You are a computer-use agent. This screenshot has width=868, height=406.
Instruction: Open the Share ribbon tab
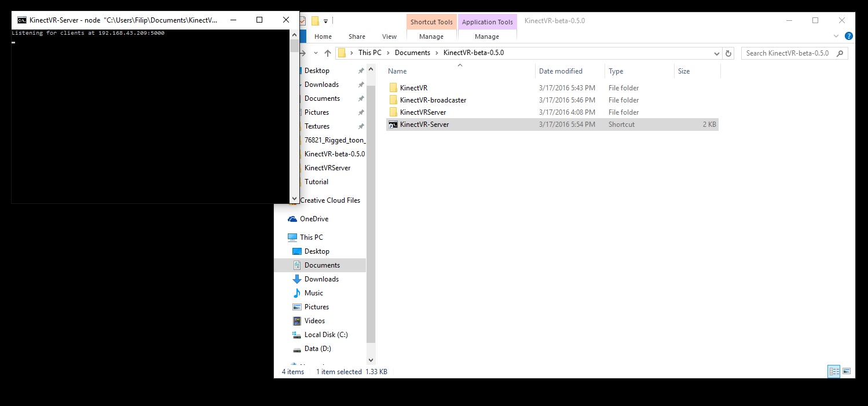[357, 36]
